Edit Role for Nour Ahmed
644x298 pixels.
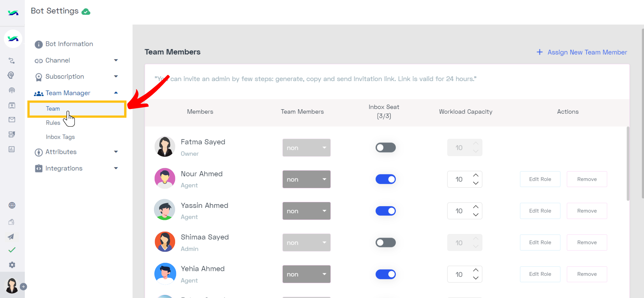pos(540,179)
